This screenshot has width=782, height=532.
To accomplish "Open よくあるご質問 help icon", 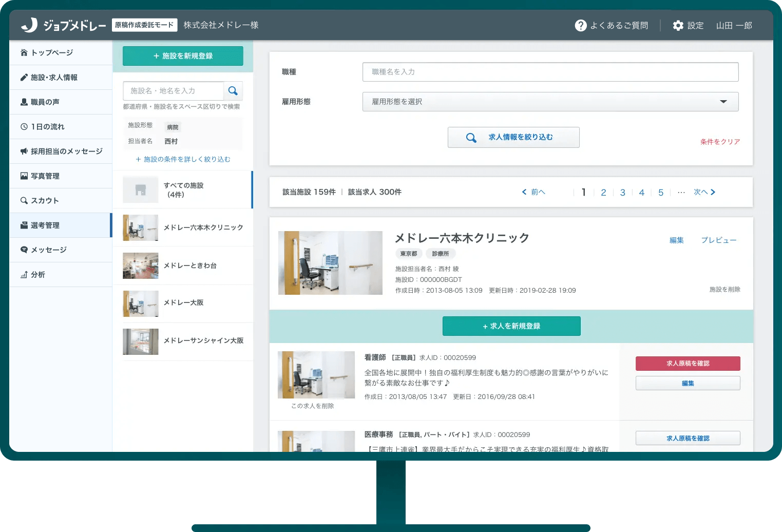I will 581,25.
